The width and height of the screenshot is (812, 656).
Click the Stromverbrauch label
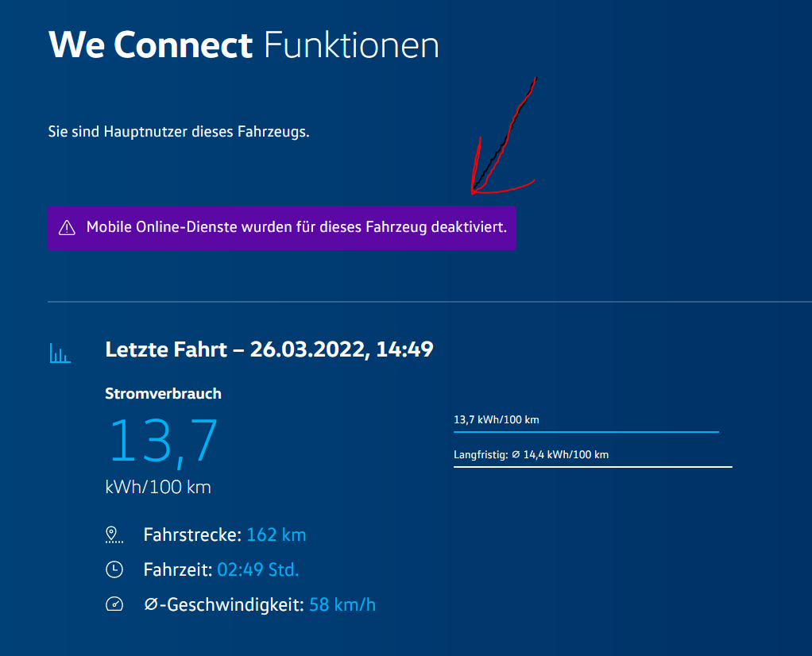click(163, 393)
